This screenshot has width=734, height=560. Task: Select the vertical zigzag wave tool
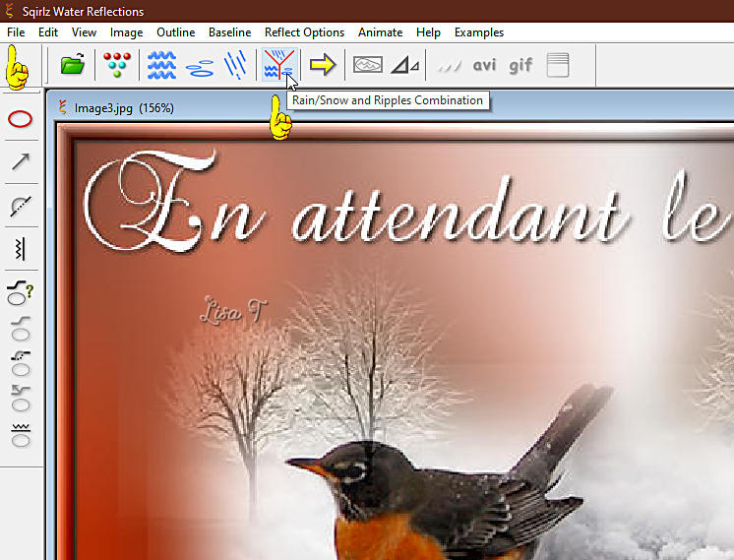(x=20, y=249)
